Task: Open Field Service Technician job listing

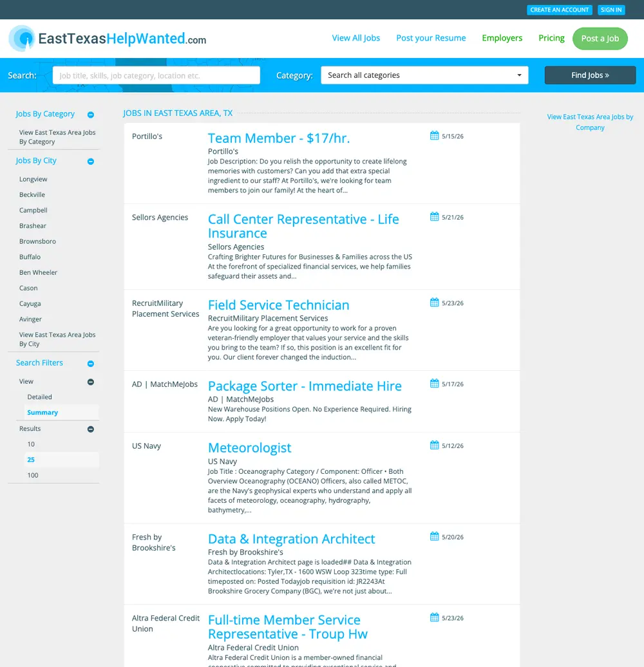Action: 279,305
